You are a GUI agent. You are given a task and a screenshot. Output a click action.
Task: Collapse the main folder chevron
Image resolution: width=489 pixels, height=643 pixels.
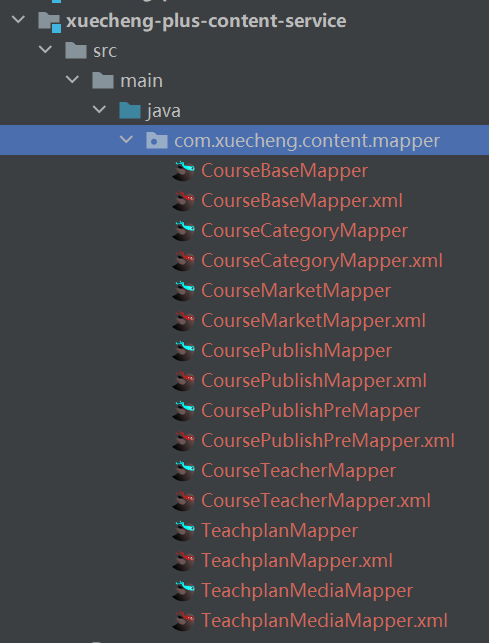[72, 79]
